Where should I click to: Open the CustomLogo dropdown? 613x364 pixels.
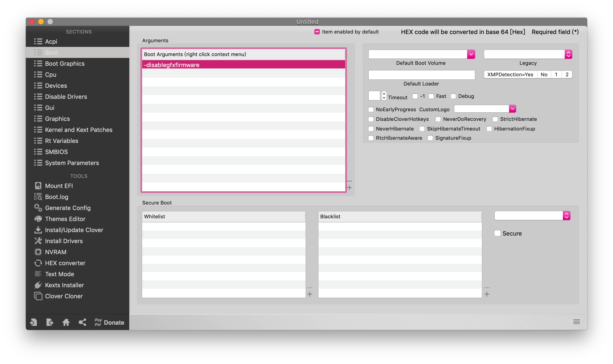[x=512, y=109]
